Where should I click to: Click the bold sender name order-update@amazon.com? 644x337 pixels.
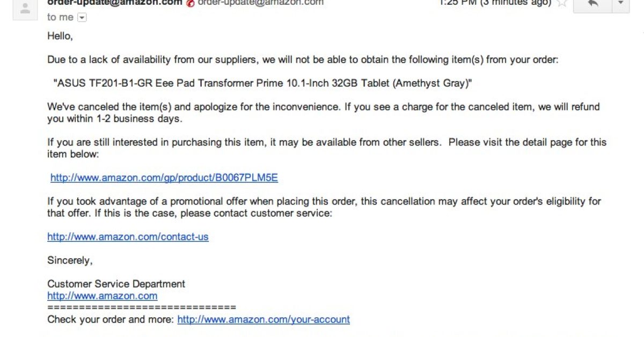click(x=114, y=3)
